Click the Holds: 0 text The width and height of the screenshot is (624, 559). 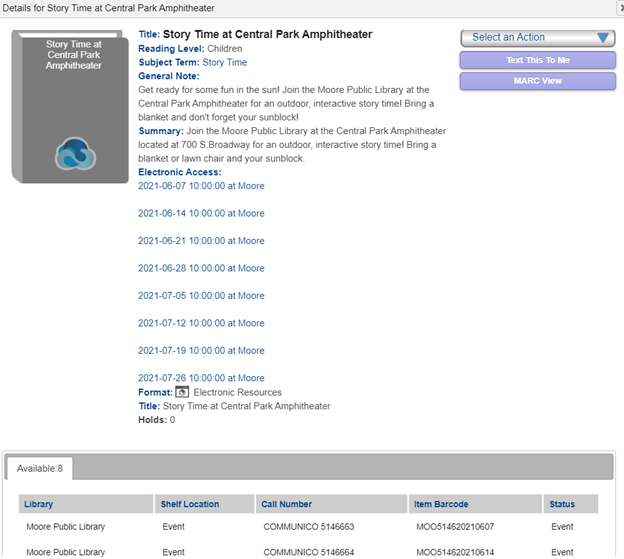[x=156, y=420]
